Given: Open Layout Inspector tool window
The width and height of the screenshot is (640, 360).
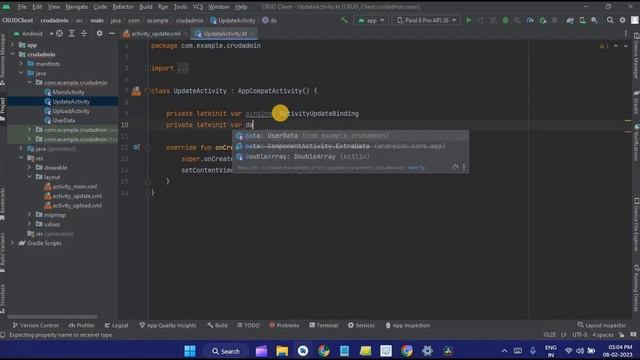Looking at the screenshot, I should [602, 325].
